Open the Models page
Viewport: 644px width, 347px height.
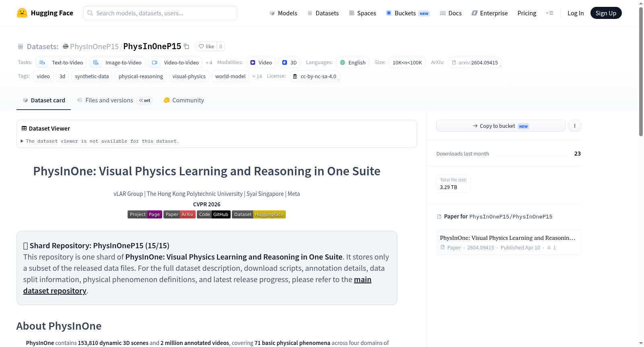click(x=283, y=13)
